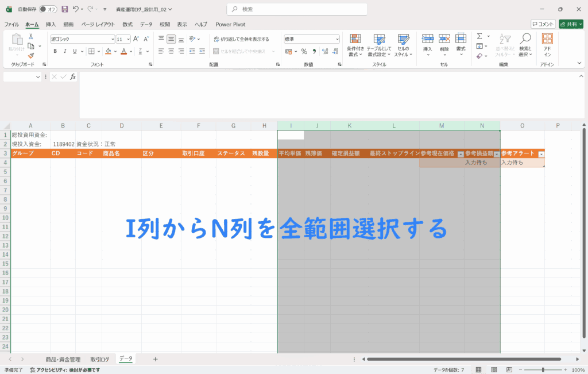This screenshot has height=374, width=588.
Task: Open 条件付き書式 conditional formatting
Action: (x=355, y=44)
